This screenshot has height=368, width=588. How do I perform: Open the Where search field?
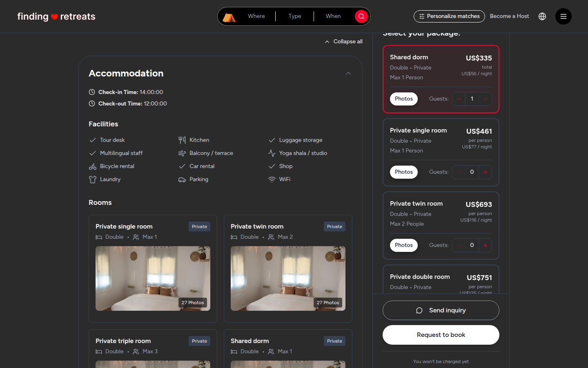pyautogui.click(x=256, y=16)
